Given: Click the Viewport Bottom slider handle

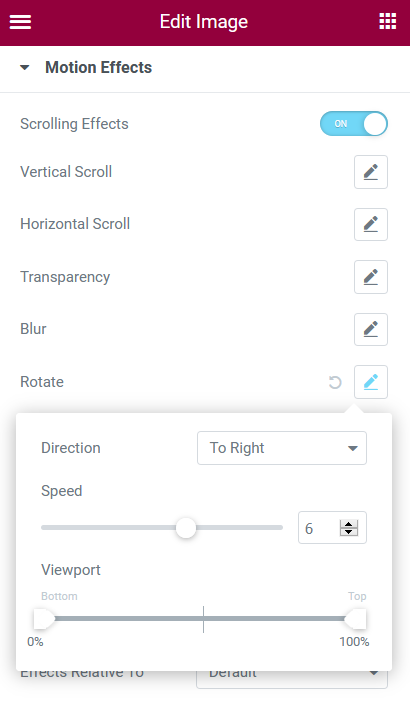Looking at the screenshot, I should [44, 619].
